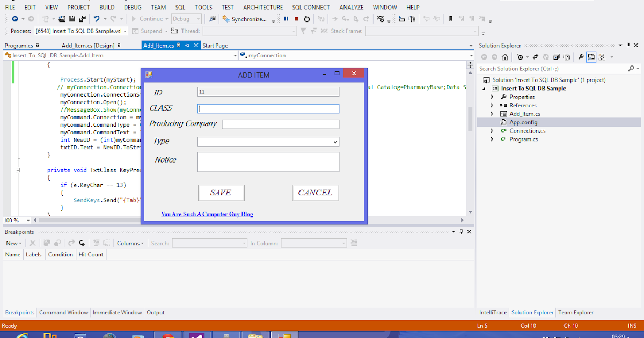Expand the References node

click(492, 106)
